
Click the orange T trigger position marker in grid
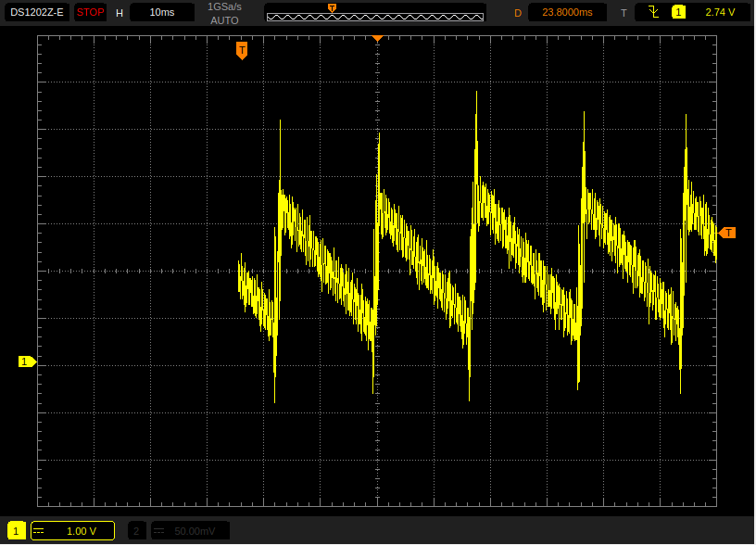click(x=242, y=50)
